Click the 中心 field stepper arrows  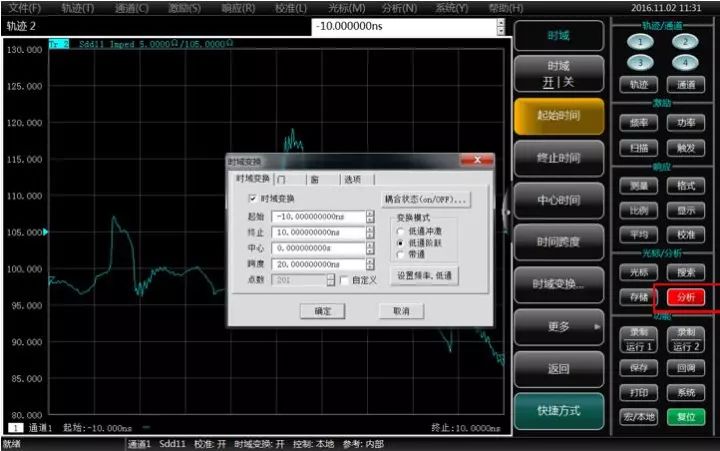pyautogui.click(x=370, y=248)
